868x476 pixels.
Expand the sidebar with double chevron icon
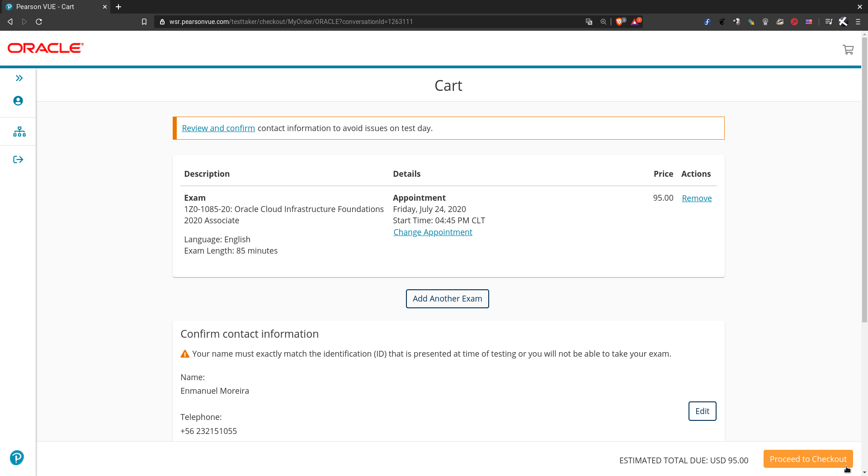tap(19, 78)
